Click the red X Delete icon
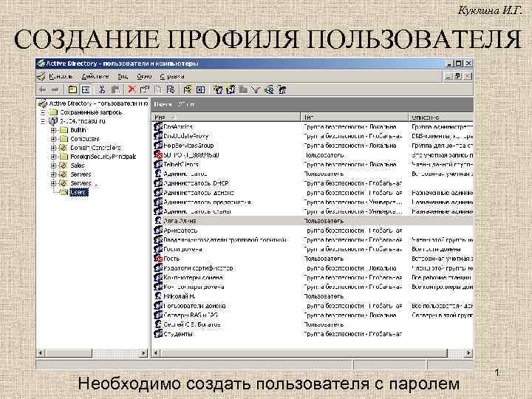 tap(132, 89)
